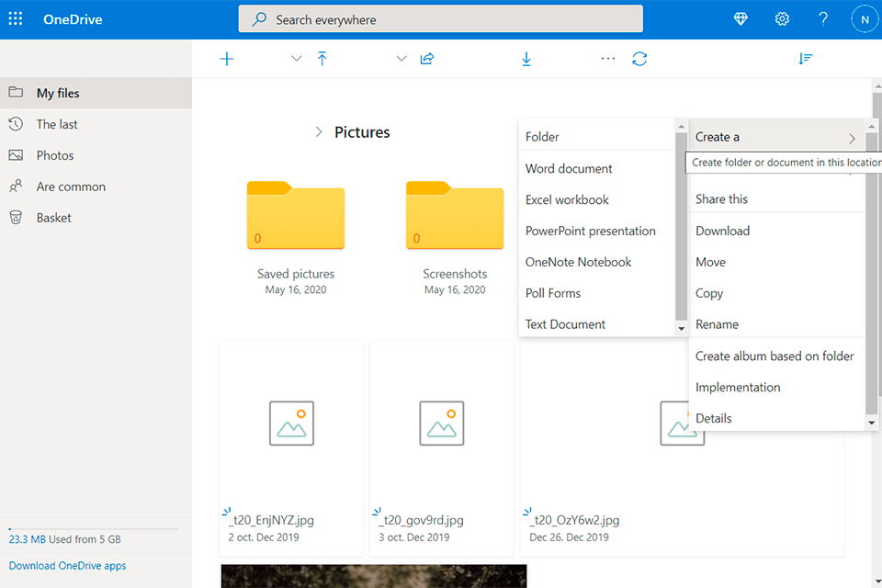Select Rename in context menu
The height and width of the screenshot is (588, 882).
pos(777,324)
